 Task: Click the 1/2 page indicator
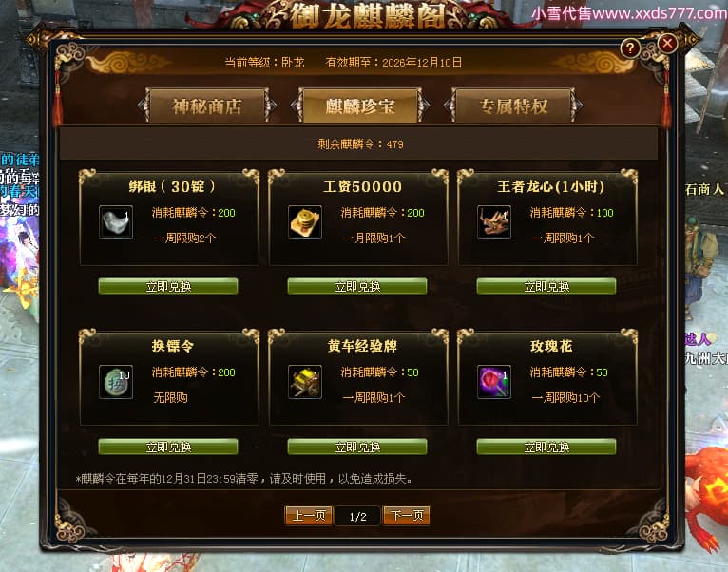pos(358,516)
